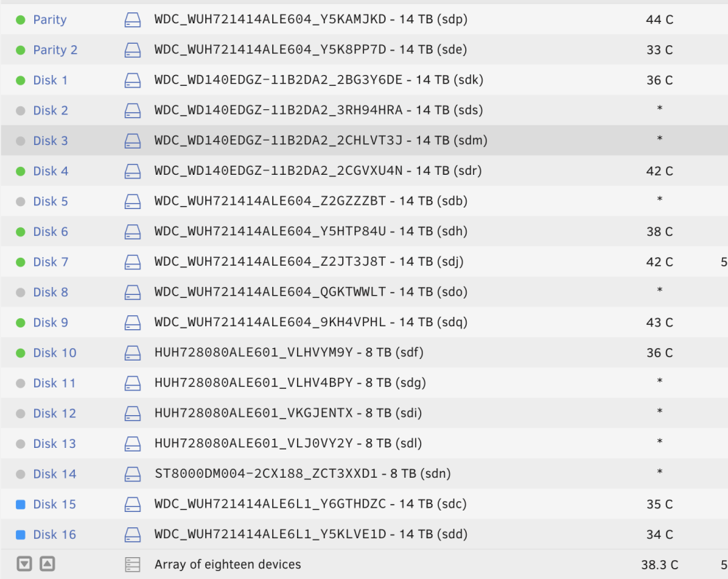Screen dimensions: 728x579
Task: Click the grey standby indicator for Disk 3
Action: pyautogui.click(x=20, y=141)
